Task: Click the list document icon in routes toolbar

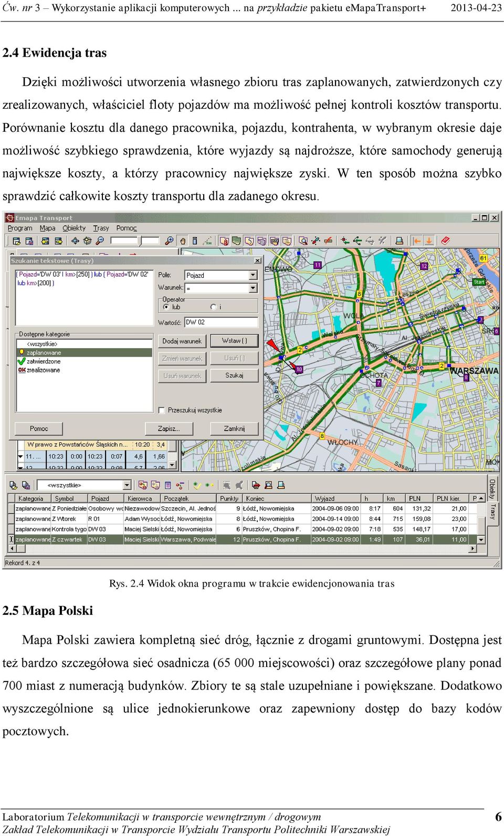Action: point(168,485)
